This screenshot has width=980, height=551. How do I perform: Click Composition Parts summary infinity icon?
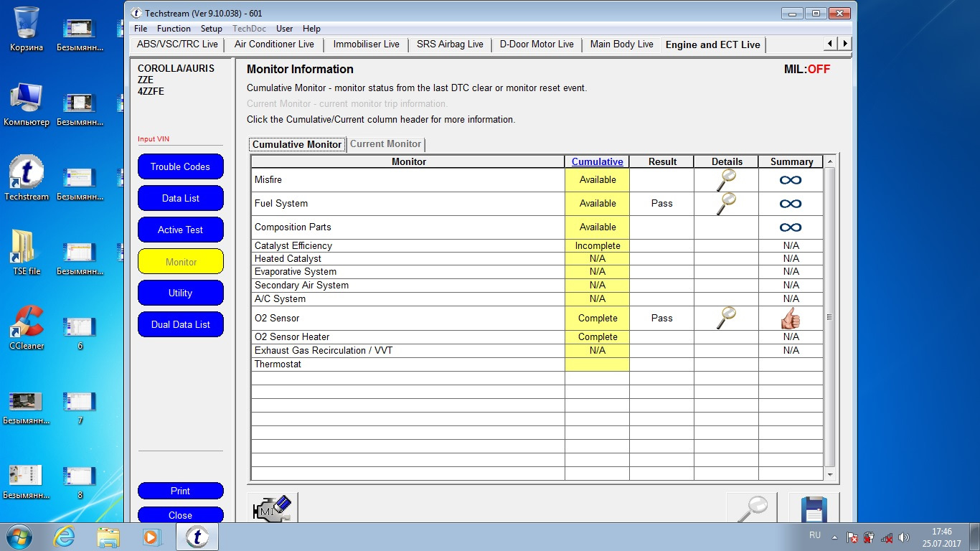pyautogui.click(x=791, y=227)
